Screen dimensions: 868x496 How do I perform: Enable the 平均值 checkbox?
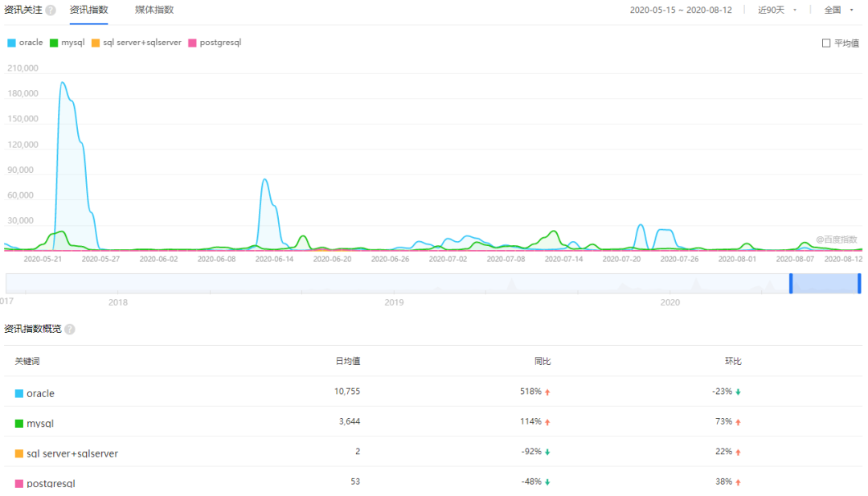[826, 43]
